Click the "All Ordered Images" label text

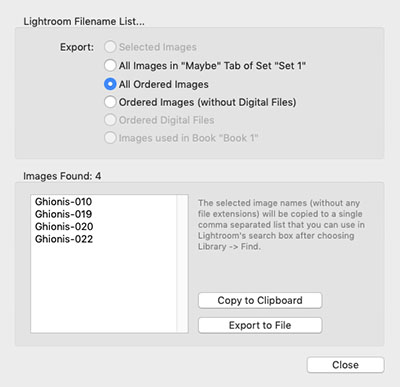pos(164,84)
